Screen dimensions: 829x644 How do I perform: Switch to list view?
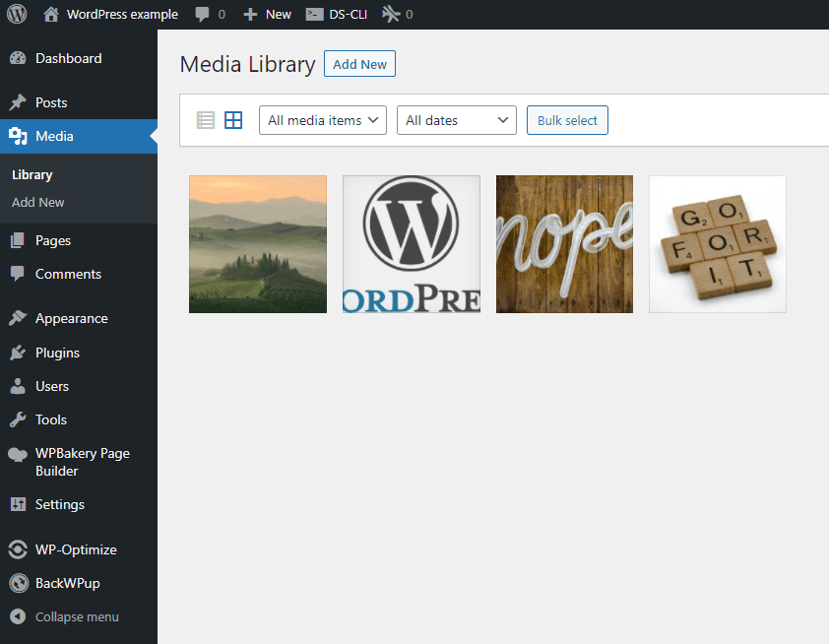pos(206,120)
